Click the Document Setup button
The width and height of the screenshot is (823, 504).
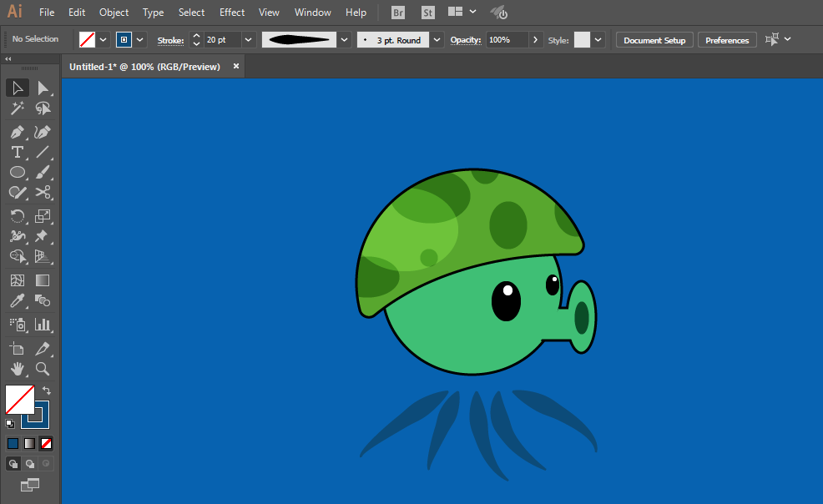point(654,40)
